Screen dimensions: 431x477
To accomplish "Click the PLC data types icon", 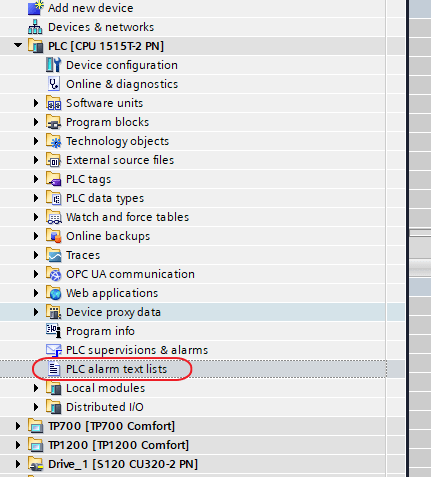I will [54, 198].
